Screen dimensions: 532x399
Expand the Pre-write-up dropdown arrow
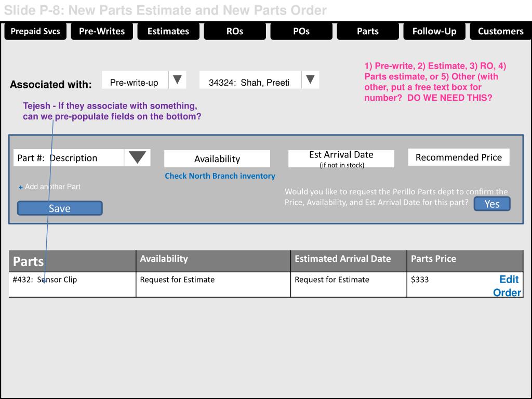tap(177, 79)
